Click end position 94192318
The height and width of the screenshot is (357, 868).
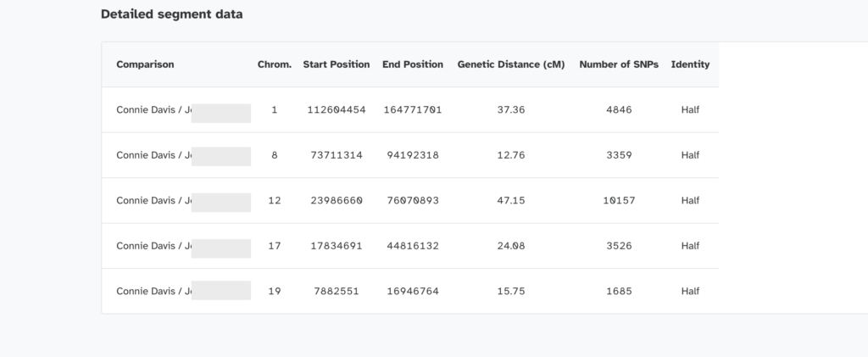click(413, 155)
